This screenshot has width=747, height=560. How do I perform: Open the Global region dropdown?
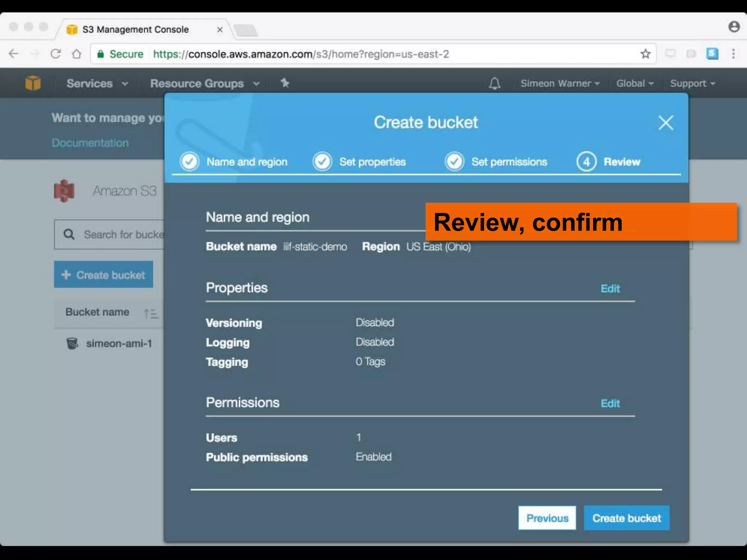pyautogui.click(x=635, y=83)
